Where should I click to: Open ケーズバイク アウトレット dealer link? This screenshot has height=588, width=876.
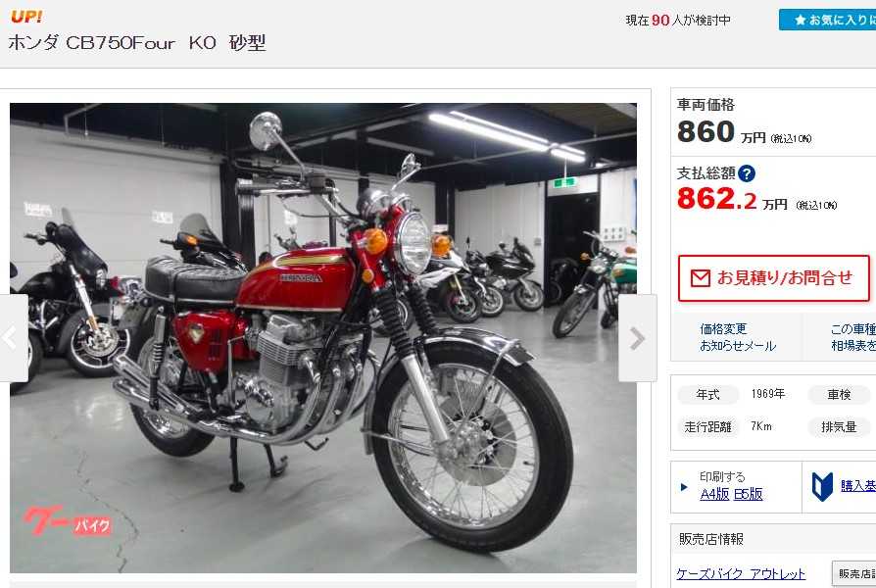(741, 573)
